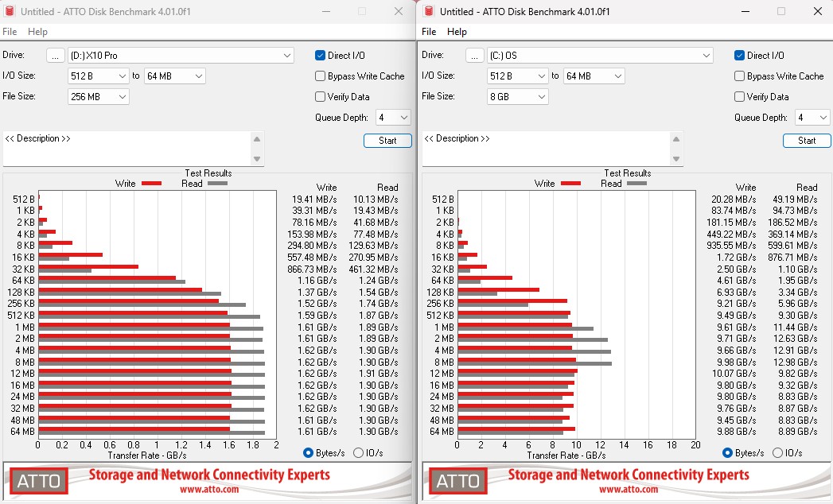This screenshot has height=504, width=833.
Task: Start benchmark on C: OS drive
Action: click(x=807, y=141)
